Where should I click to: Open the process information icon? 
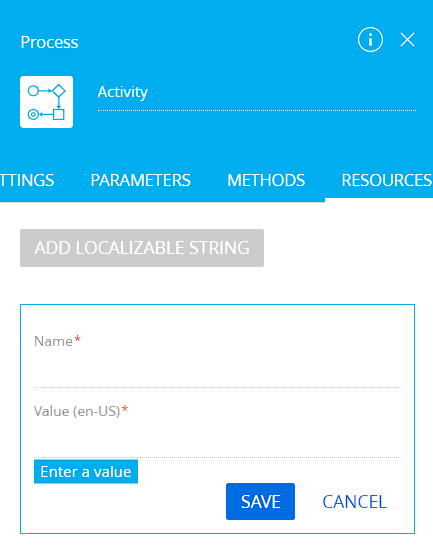click(370, 40)
